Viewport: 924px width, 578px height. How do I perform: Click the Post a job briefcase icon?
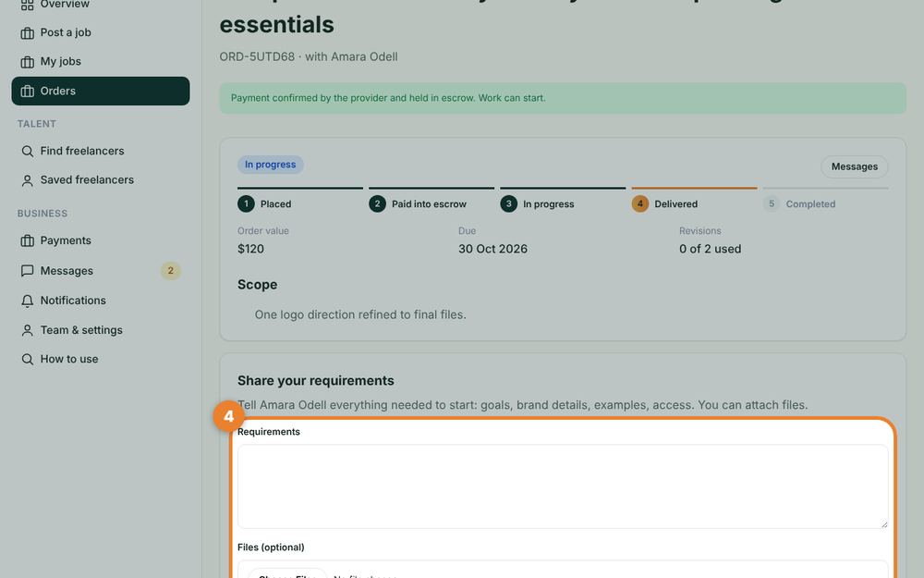coord(27,33)
